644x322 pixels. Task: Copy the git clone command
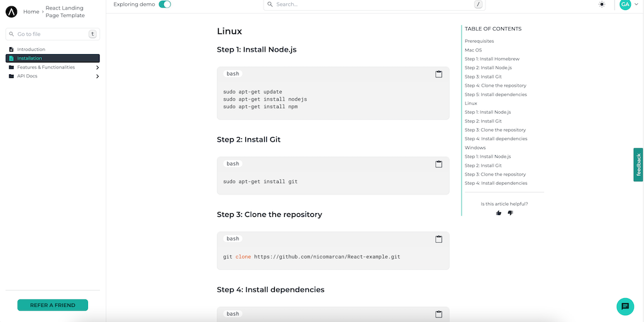tap(439, 239)
